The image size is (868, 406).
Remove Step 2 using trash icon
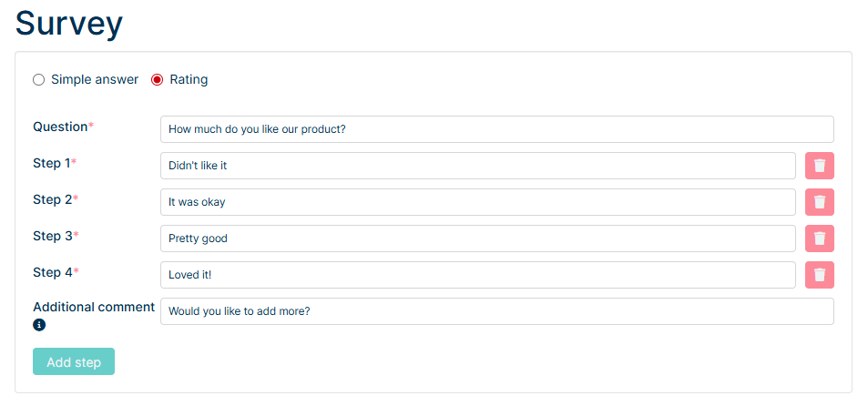pos(820,202)
